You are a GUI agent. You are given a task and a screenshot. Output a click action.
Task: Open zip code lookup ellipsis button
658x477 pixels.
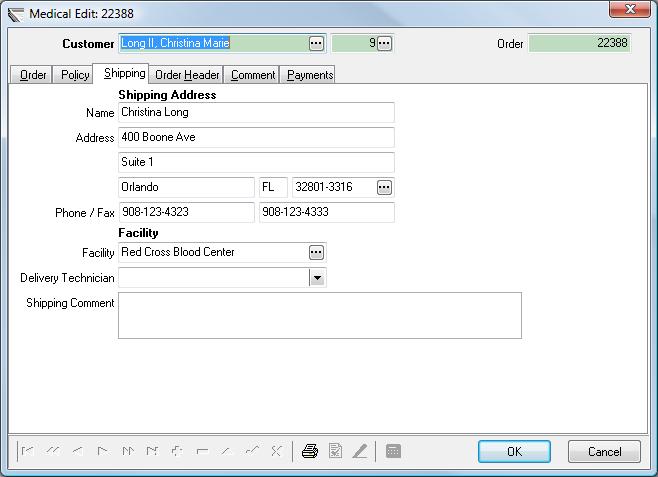tap(384, 188)
